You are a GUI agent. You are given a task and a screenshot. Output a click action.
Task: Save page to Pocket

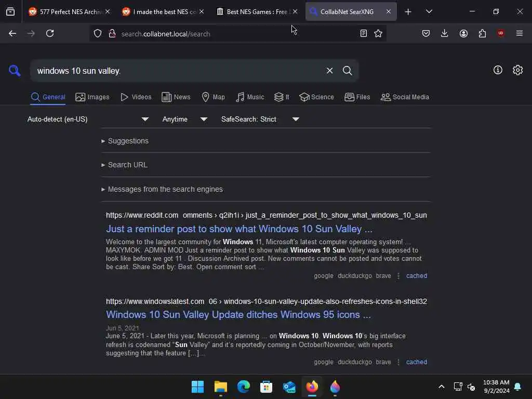tap(426, 33)
